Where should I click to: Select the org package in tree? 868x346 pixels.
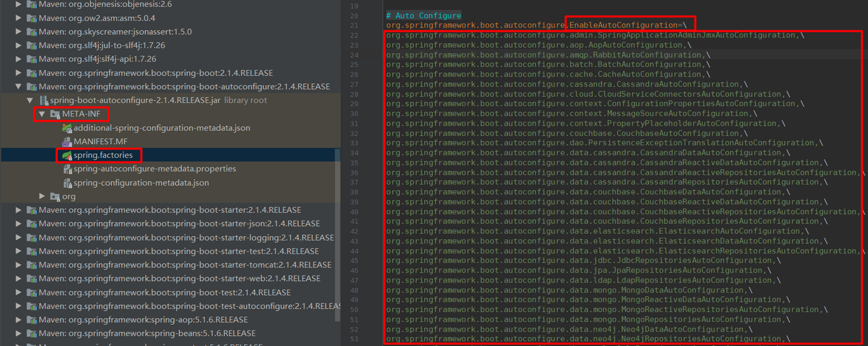point(69,197)
